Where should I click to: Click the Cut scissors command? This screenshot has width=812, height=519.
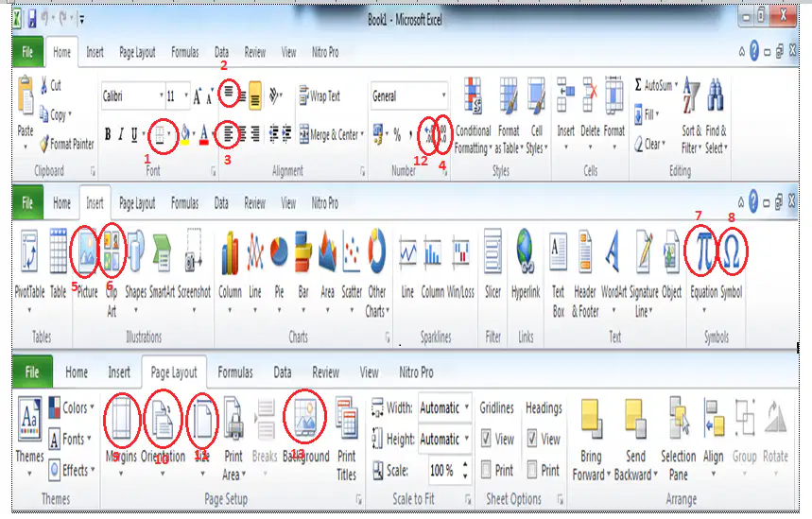[51, 85]
